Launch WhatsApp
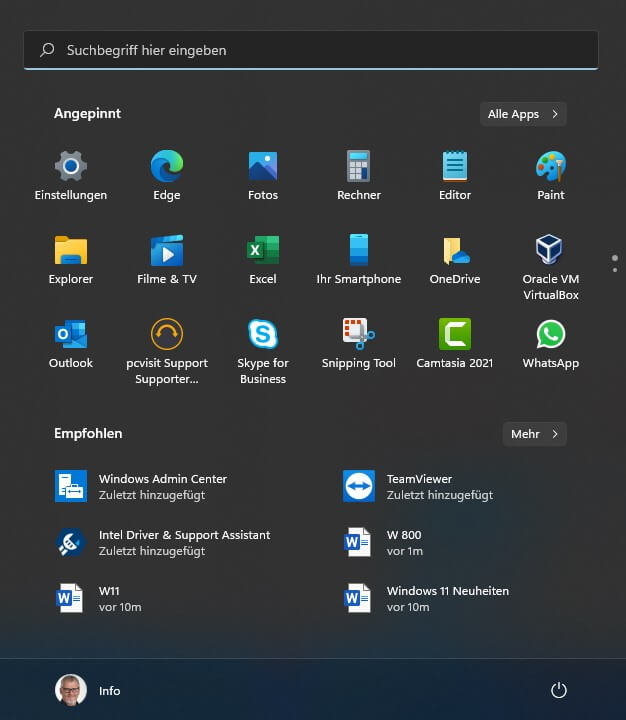 click(551, 344)
